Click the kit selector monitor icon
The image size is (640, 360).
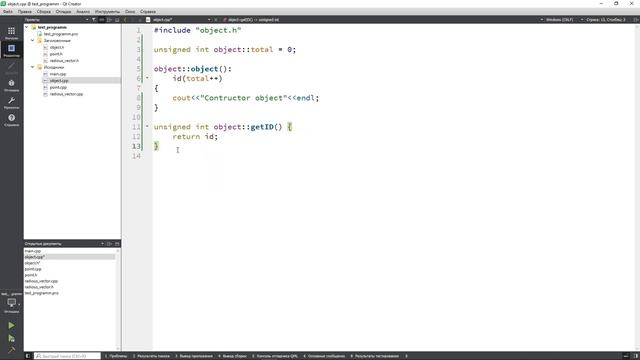coord(11,303)
